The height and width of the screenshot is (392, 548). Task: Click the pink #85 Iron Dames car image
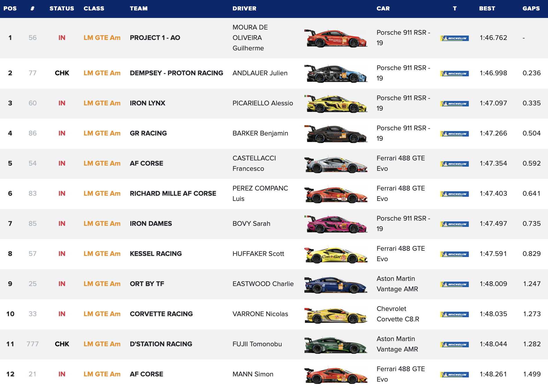point(336,224)
